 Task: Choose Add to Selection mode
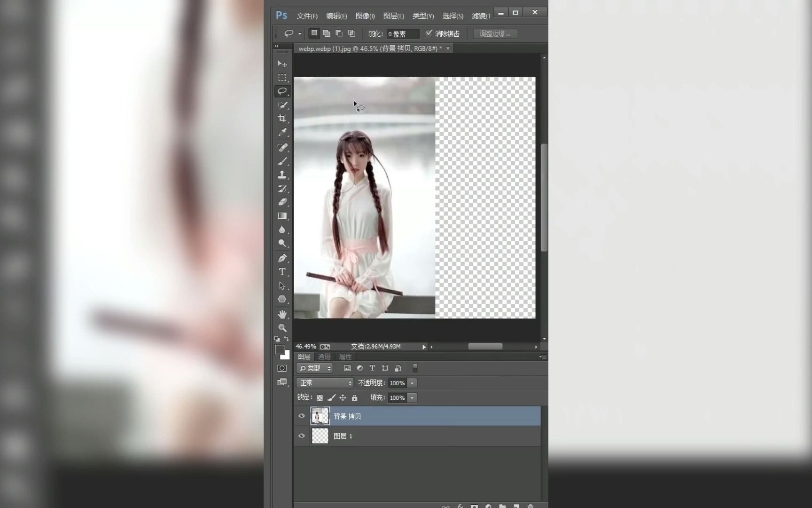tap(327, 33)
